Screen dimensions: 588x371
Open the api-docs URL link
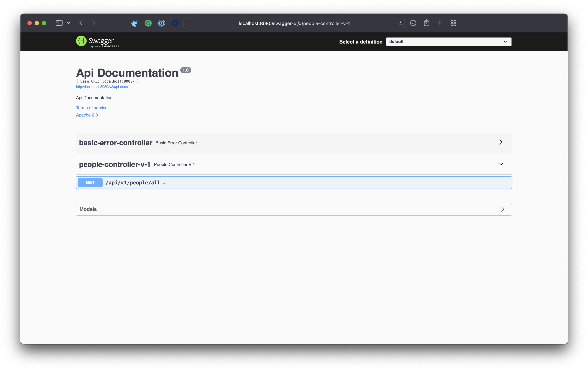point(101,87)
